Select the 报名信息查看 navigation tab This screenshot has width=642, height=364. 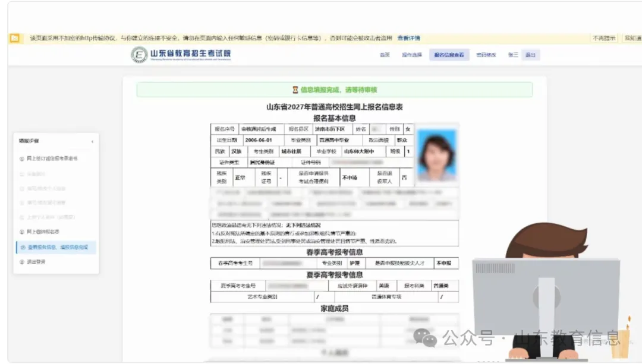point(449,55)
